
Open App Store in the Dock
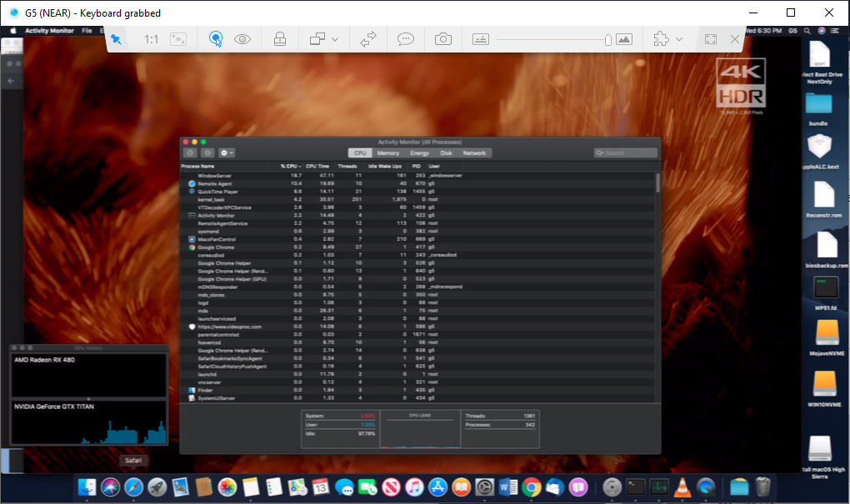(437, 487)
